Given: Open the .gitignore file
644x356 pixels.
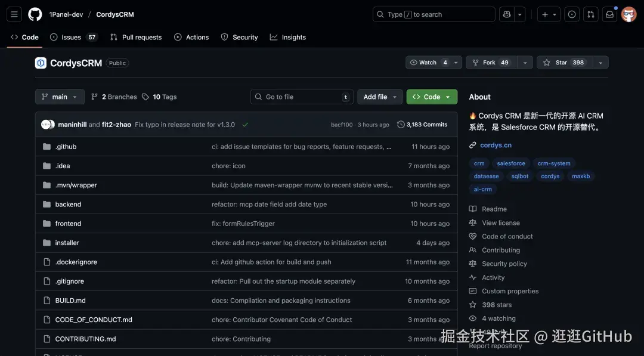Looking at the screenshot, I should coord(69,281).
